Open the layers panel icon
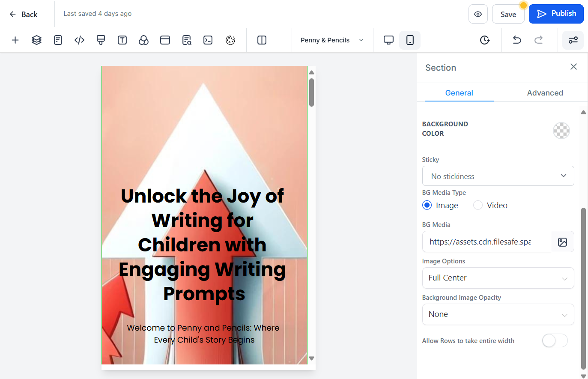This screenshot has height=379, width=588. [36, 40]
